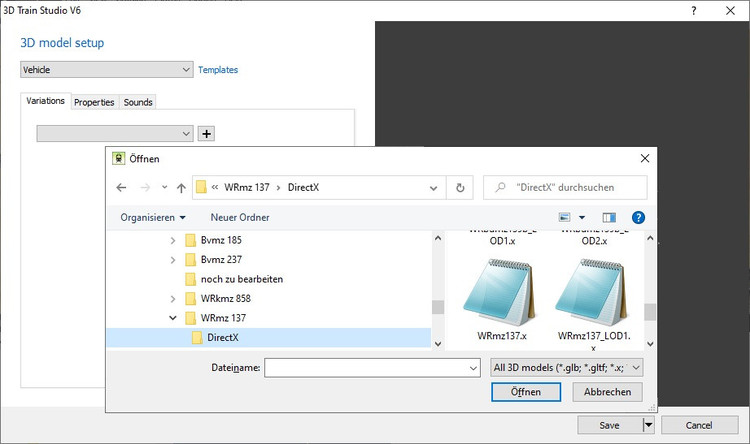
Task: Click the folder tree scroll up arrow
Action: click(x=438, y=238)
